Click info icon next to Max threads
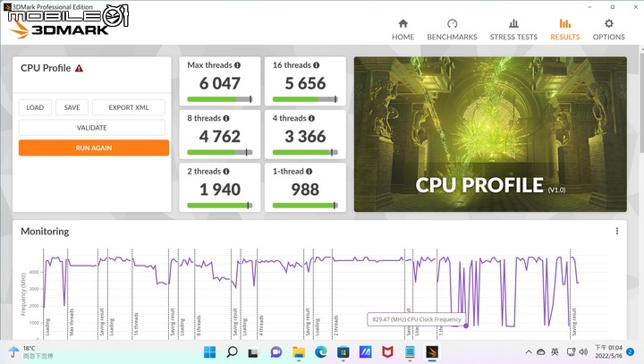 (237, 65)
